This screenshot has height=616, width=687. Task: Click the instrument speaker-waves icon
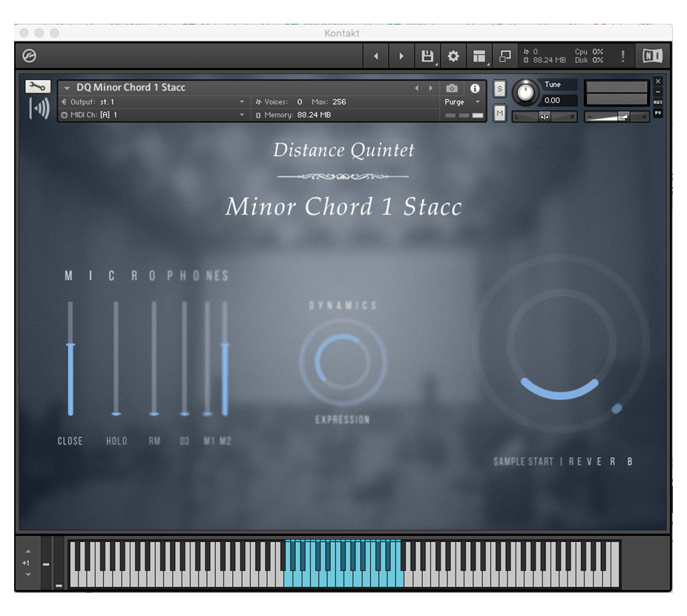pos(39,108)
